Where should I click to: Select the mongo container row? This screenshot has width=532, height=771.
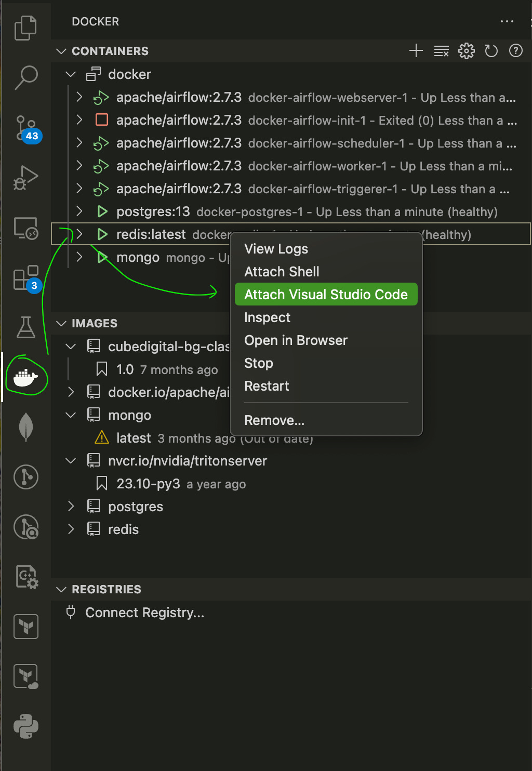tap(140, 257)
